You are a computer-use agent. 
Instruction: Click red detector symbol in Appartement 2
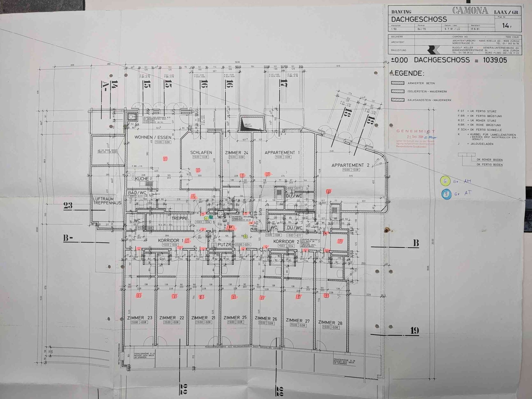[x=329, y=191]
